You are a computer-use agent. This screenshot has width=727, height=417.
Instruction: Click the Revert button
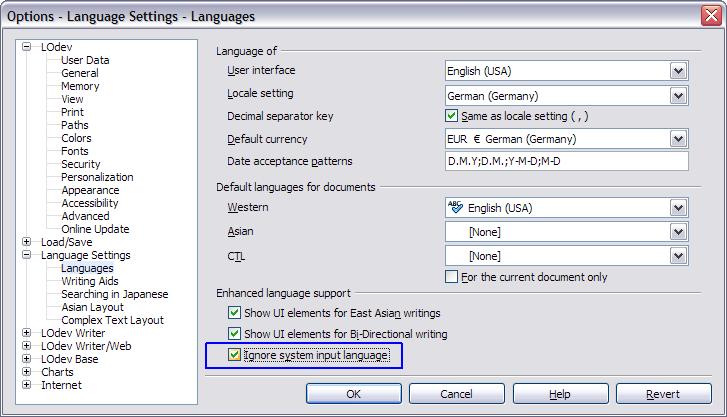point(663,394)
